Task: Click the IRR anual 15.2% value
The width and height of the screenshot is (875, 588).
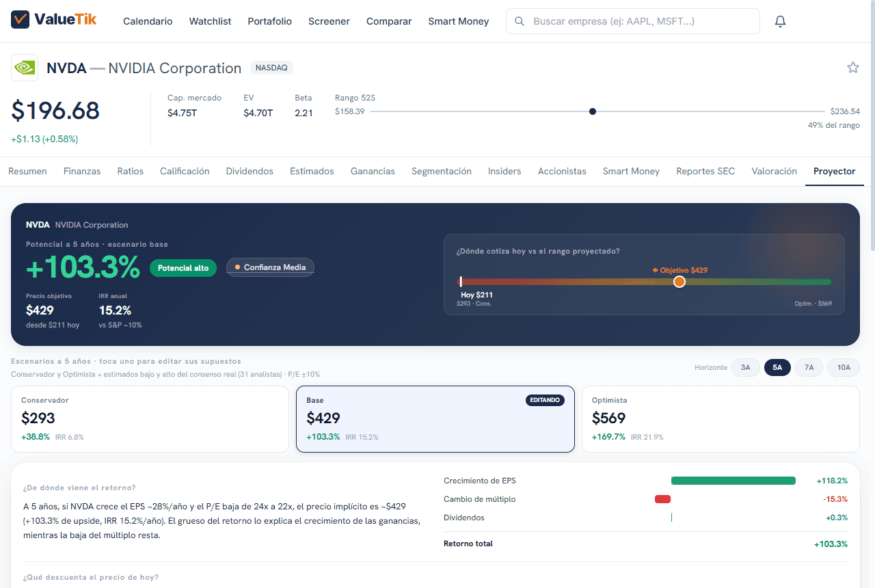Action: pos(115,310)
